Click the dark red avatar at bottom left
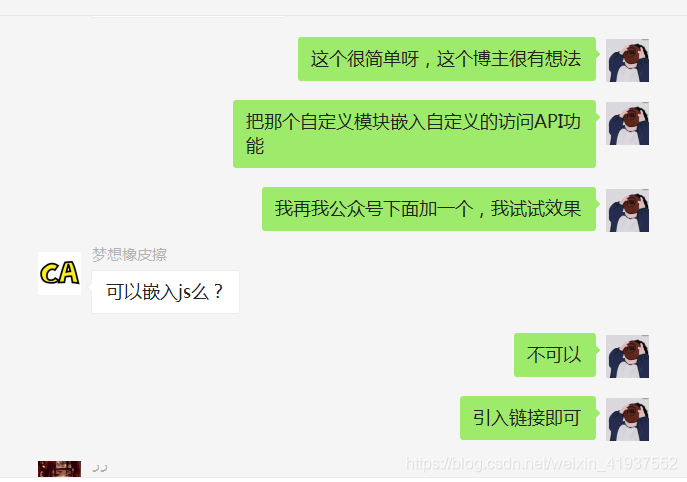687x482 pixels. pyautogui.click(x=59, y=469)
